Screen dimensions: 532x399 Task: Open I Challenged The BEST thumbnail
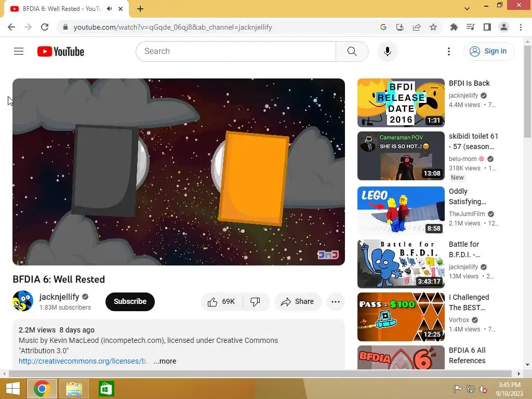pyautogui.click(x=401, y=316)
